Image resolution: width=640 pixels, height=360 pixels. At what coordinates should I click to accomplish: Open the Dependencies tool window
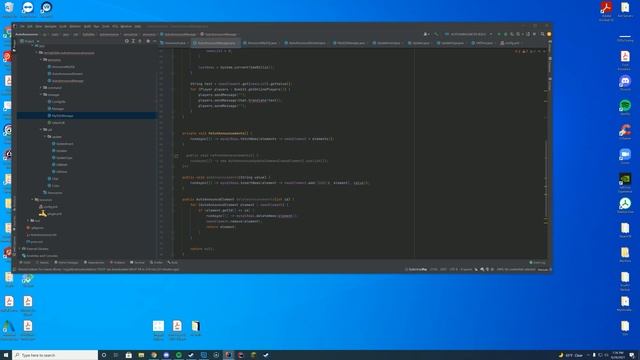point(94,262)
